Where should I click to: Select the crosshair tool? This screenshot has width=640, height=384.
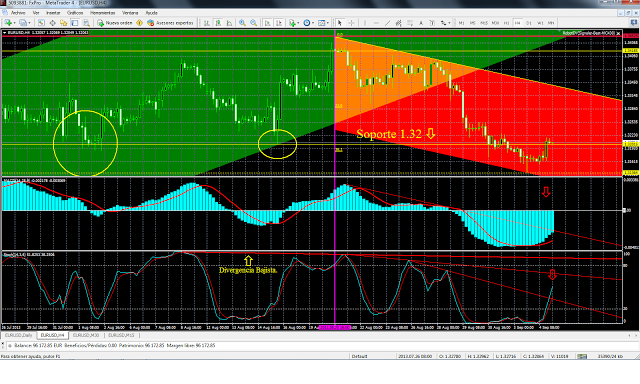click(351, 23)
